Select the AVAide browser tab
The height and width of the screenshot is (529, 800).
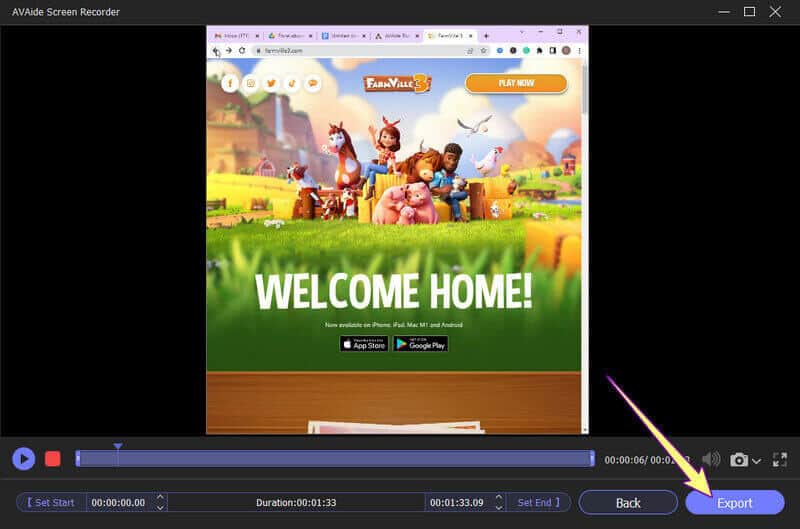point(396,36)
